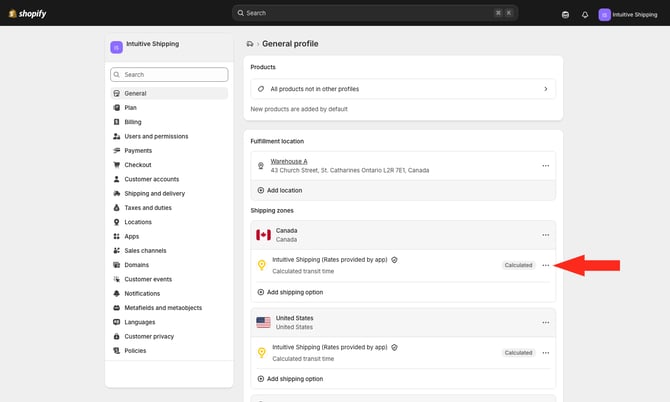Select General in settings sidebar
The image size is (670, 402).
(169, 93)
